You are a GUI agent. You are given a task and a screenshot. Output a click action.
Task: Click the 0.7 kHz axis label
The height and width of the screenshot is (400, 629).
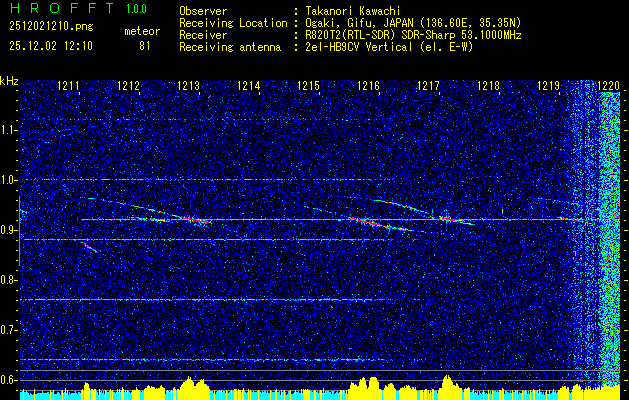coord(7,330)
